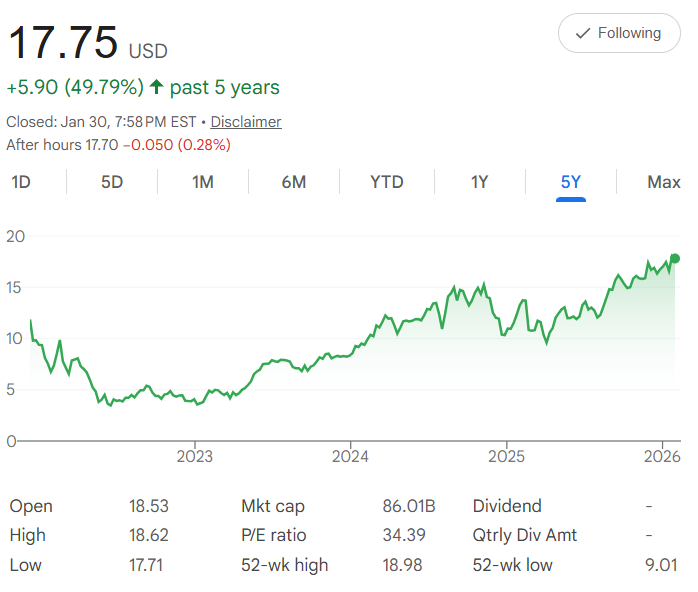Switch to the 6M range tab
This screenshot has width=698, height=592.
[x=294, y=182]
